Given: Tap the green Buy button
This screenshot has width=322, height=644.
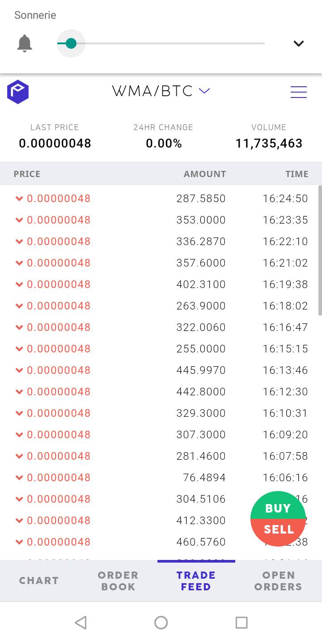Looking at the screenshot, I should (278, 507).
